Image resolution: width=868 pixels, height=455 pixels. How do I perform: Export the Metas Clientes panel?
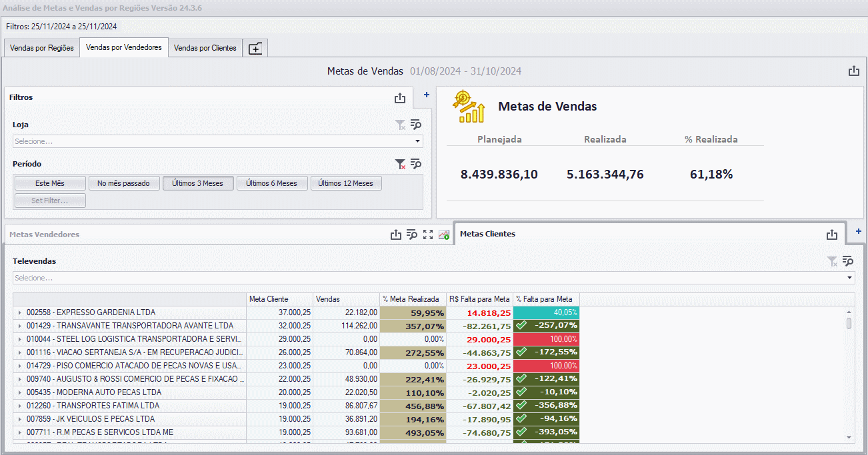[831, 234]
